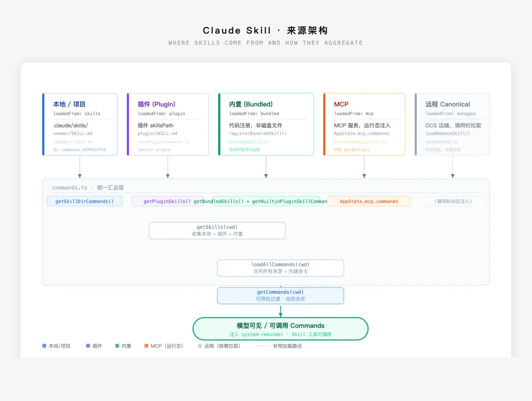Click the 非预加载路径 legend label
This screenshot has height=401, width=532.
(x=287, y=346)
